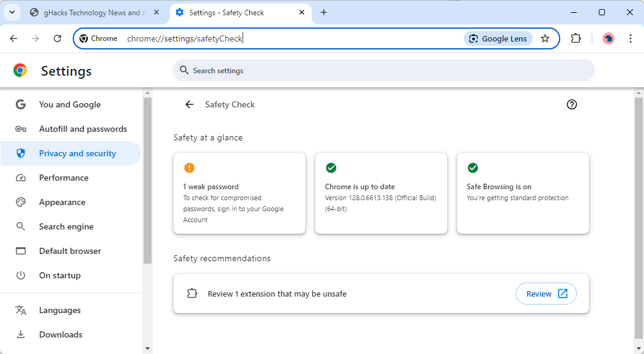Click the sidebar scrollbar thumb
This screenshot has height=354, width=644.
coord(147,181)
